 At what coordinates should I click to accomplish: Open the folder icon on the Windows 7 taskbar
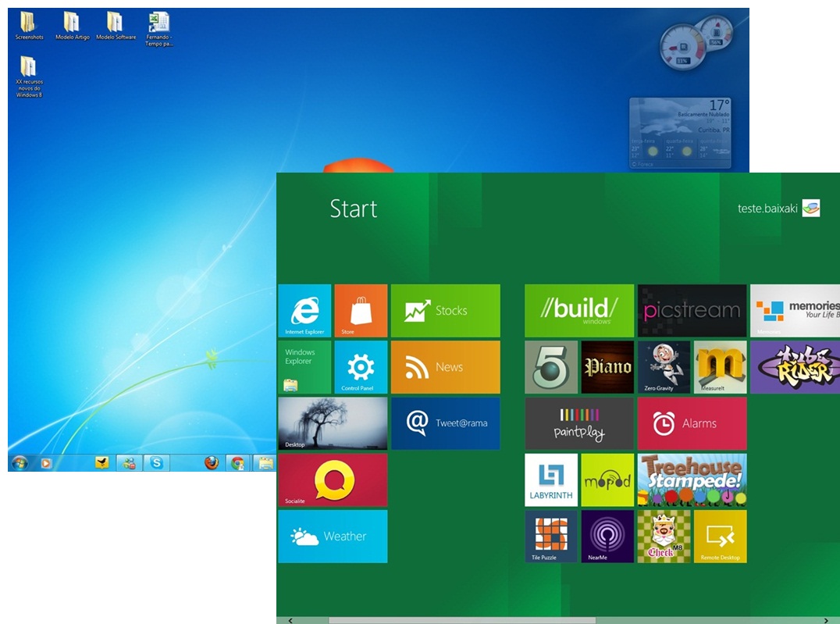(x=265, y=462)
